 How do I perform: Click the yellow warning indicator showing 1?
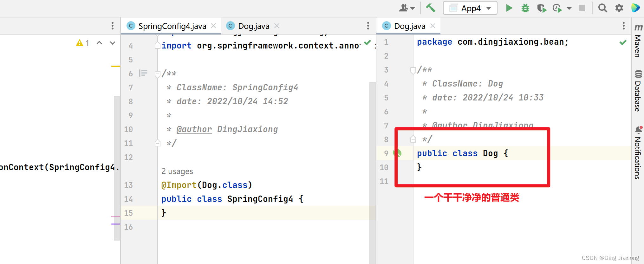click(82, 43)
